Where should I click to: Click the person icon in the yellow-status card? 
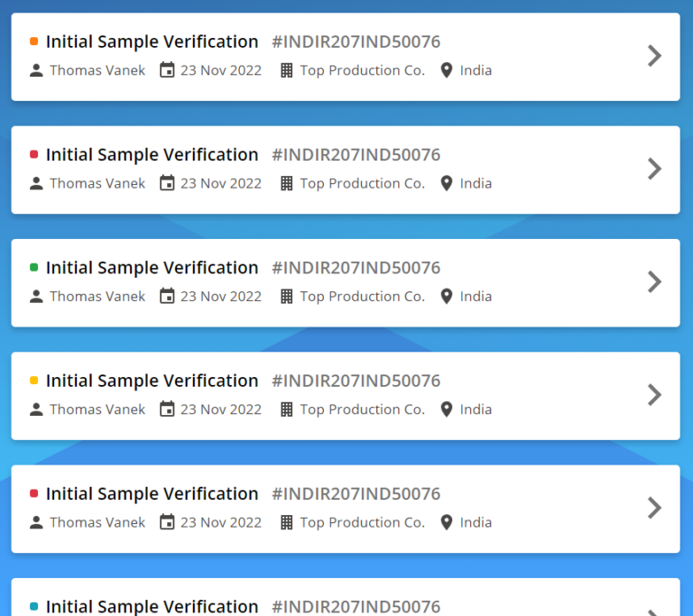[36, 409]
